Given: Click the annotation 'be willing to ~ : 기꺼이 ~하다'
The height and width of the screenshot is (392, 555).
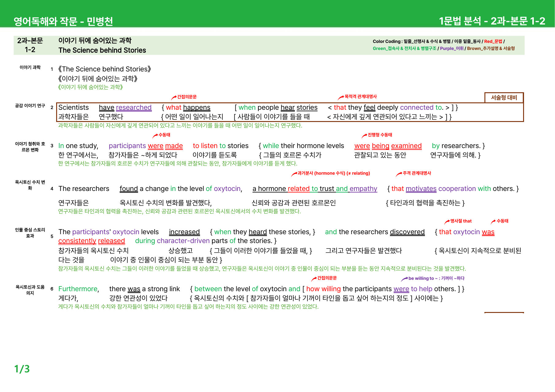Looking at the screenshot, I should click(436, 278).
